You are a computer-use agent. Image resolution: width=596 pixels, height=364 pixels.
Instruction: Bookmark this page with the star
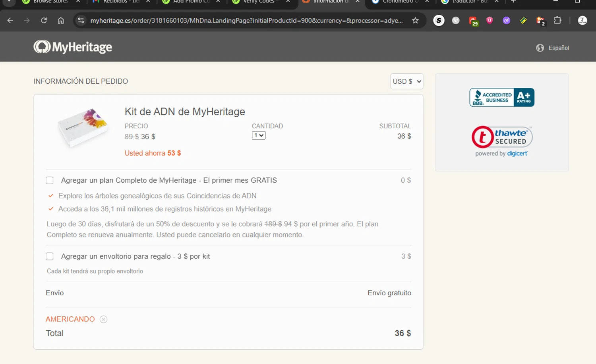pyautogui.click(x=415, y=20)
